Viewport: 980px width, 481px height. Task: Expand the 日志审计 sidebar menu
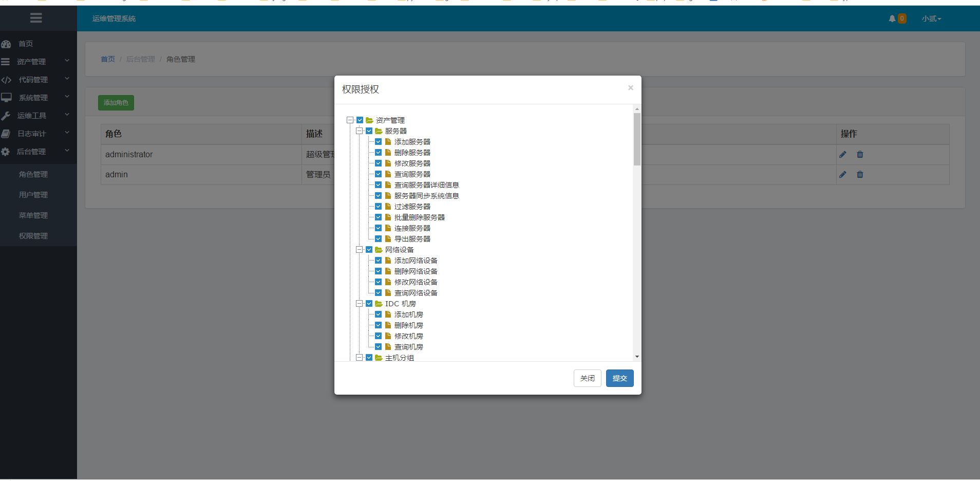pyautogui.click(x=39, y=134)
